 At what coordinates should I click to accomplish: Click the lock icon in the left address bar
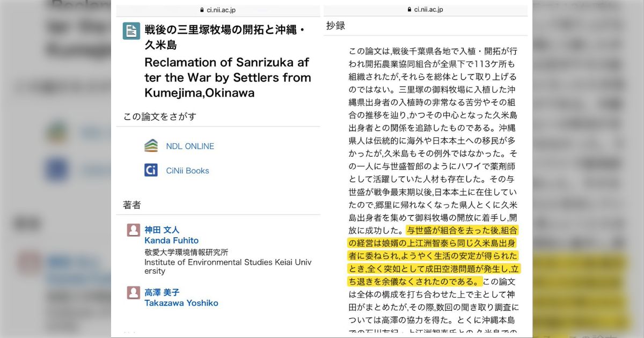(x=202, y=10)
